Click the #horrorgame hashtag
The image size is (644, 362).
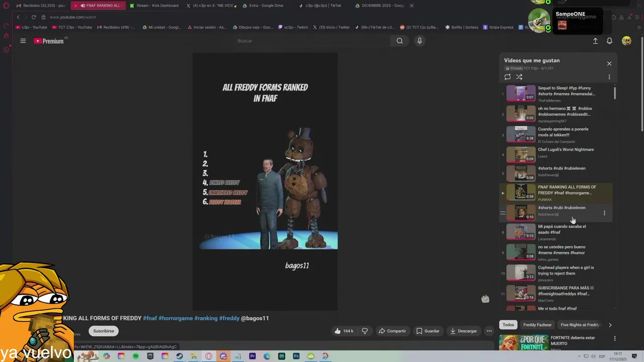pos(176,318)
